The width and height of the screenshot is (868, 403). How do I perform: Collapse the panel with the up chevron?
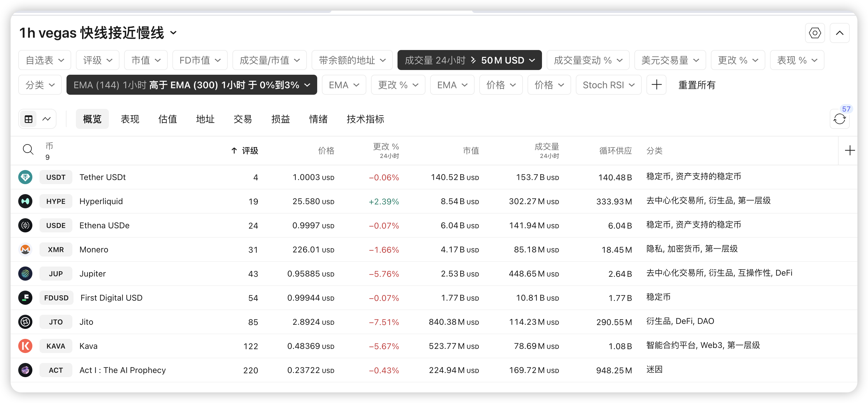pyautogui.click(x=839, y=33)
